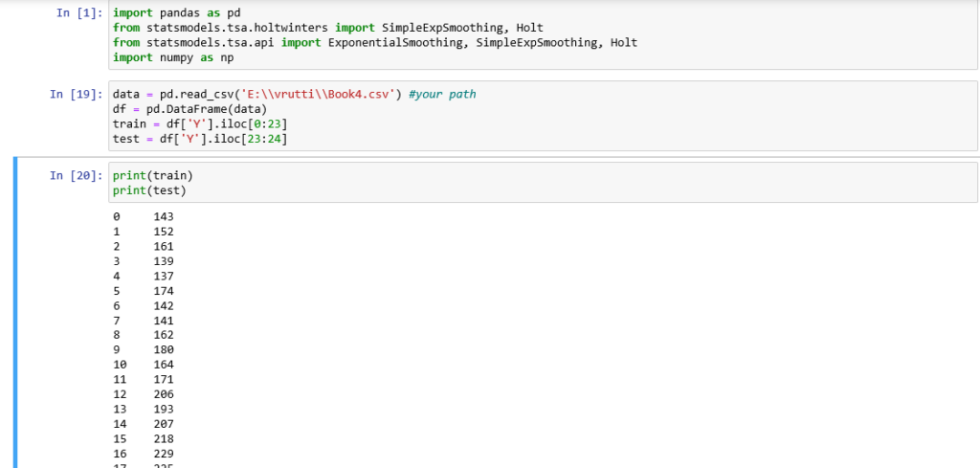Click the In [19] cell prompt

pyautogui.click(x=77, y=95)
